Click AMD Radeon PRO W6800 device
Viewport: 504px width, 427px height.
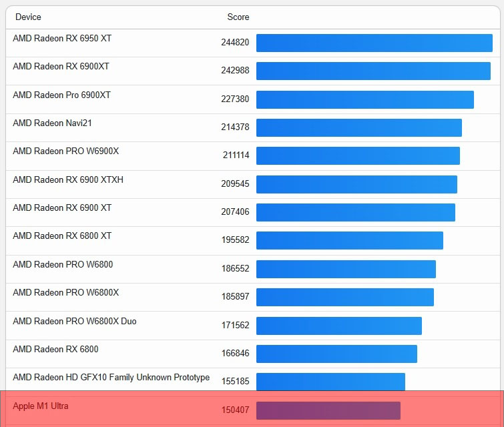tap(63, 264)
